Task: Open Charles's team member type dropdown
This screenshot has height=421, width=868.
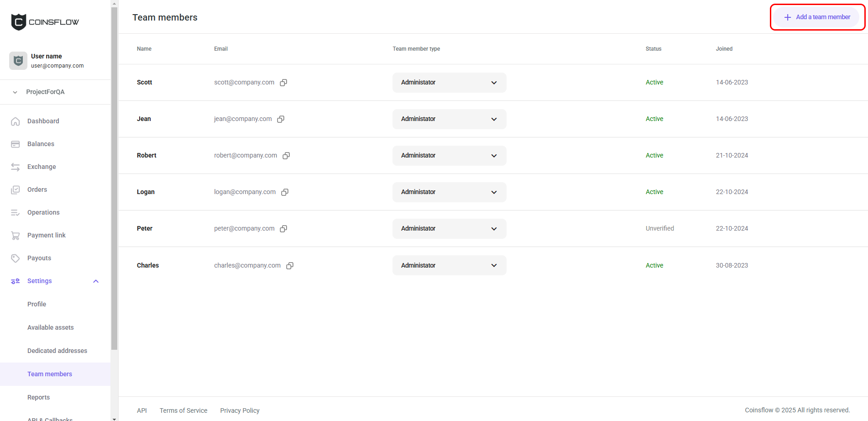Action: (449, 265)
